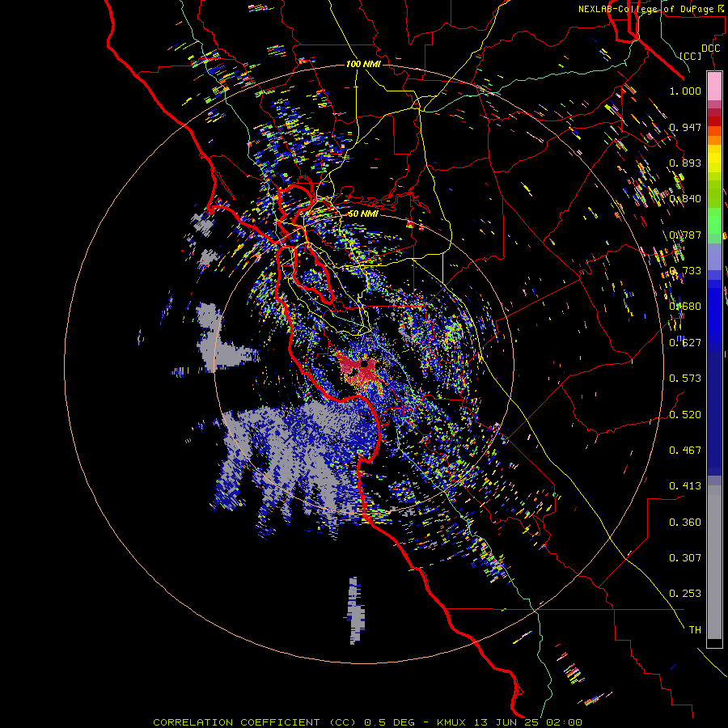Click the "100 NMI" range ring label
Screen dimensions: 728x728
363,64
